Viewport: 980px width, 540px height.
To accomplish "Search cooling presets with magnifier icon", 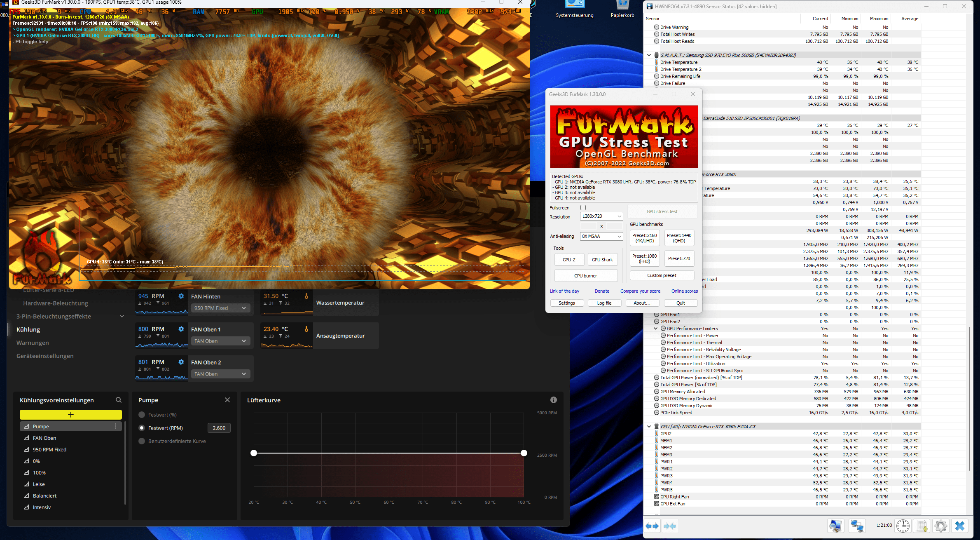I will click(x=119, y=400).
